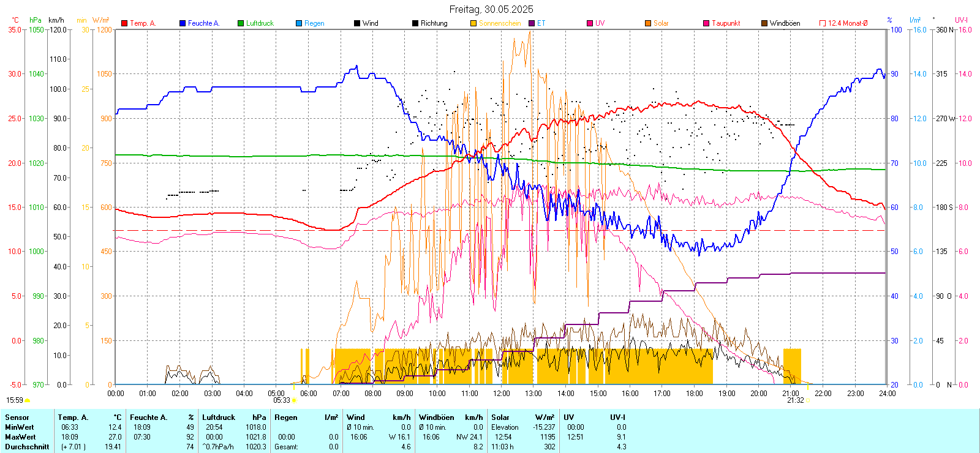980x453 pixels.
Task: Click the sunset marker icon at 21:32
Action: point(808,400)
